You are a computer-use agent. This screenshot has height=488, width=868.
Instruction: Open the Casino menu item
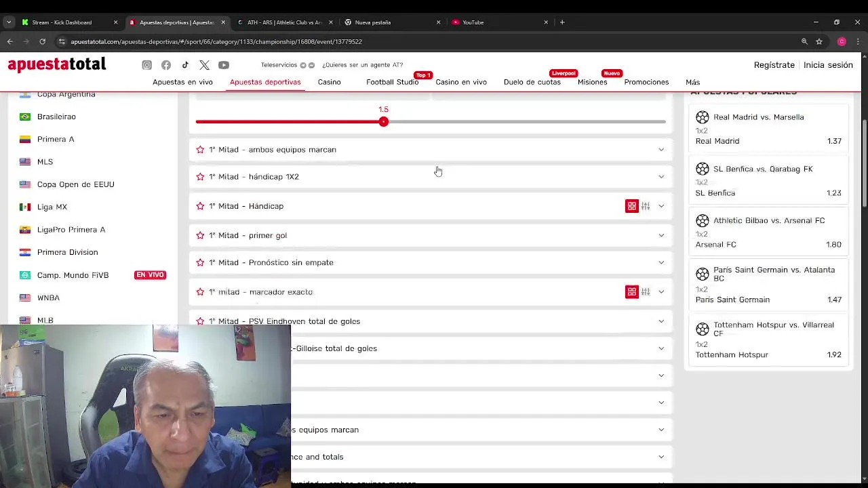tap(330, 82)
